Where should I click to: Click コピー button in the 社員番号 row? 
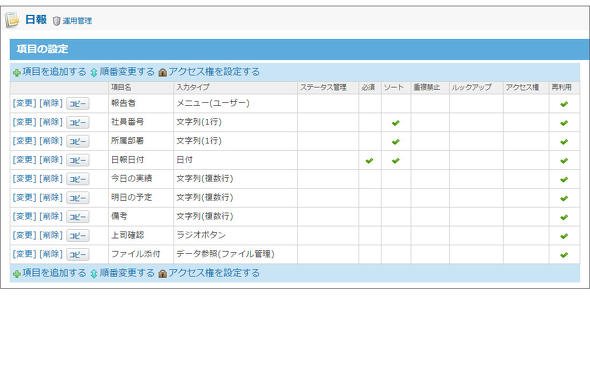pos(78,123)
